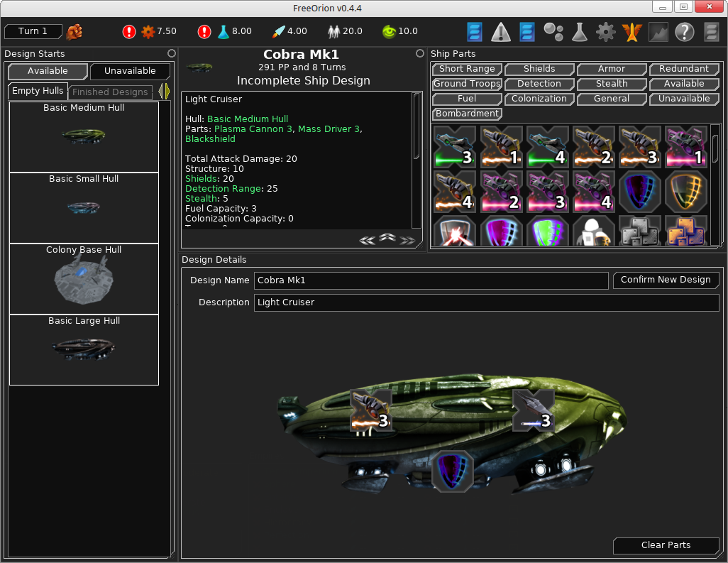
Task: Select the Basic Small Hull thumbnail
Action: pyautogui.click(x=84, y=207)
